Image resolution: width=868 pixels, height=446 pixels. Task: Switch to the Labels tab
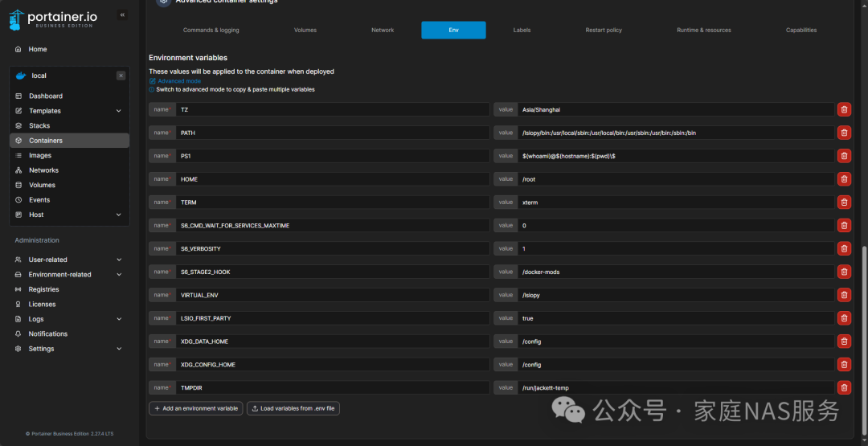click(x=522, y=30)
